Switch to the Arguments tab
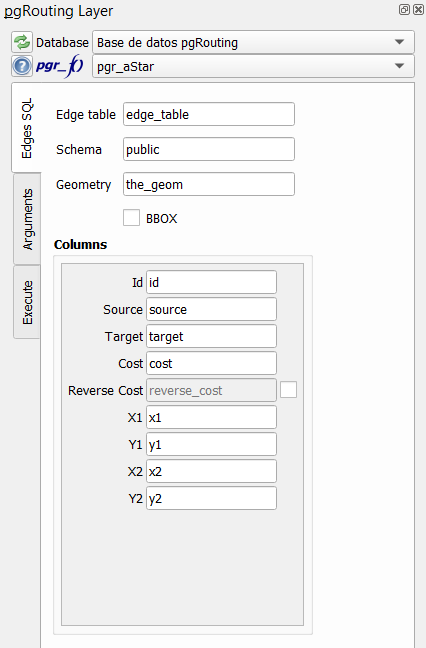This screenshot has height=648, width=426. pos(27,219)
